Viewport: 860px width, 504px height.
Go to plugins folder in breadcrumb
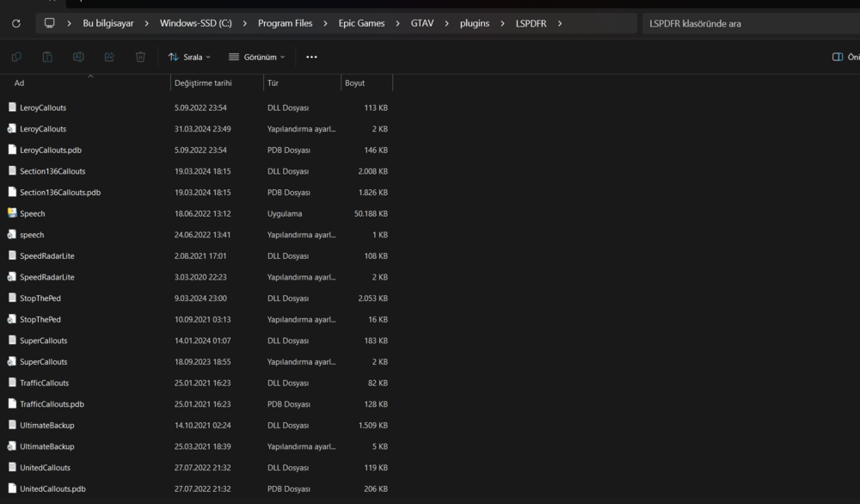(475, 23)
